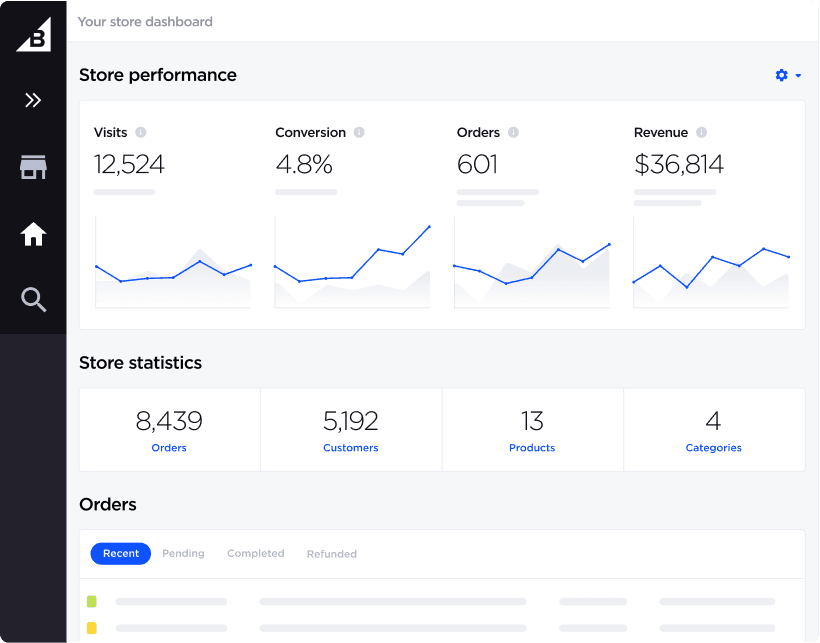The image size is (820, 643).
Task: Open the Products statistics link
Action: point(532,448)
